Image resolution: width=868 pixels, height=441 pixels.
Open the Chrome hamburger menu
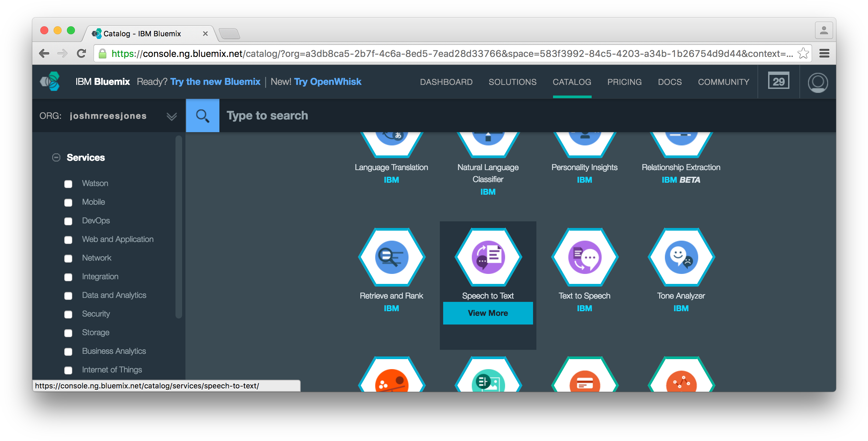824,54
